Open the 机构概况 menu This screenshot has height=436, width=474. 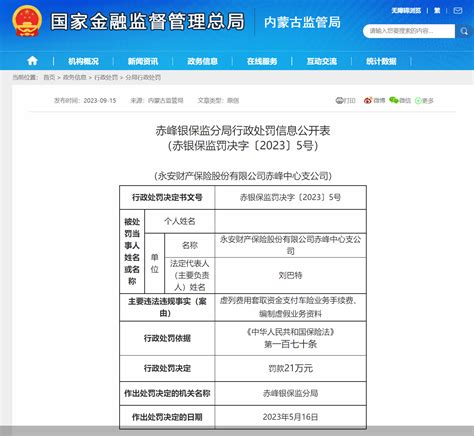click(83, 61)
